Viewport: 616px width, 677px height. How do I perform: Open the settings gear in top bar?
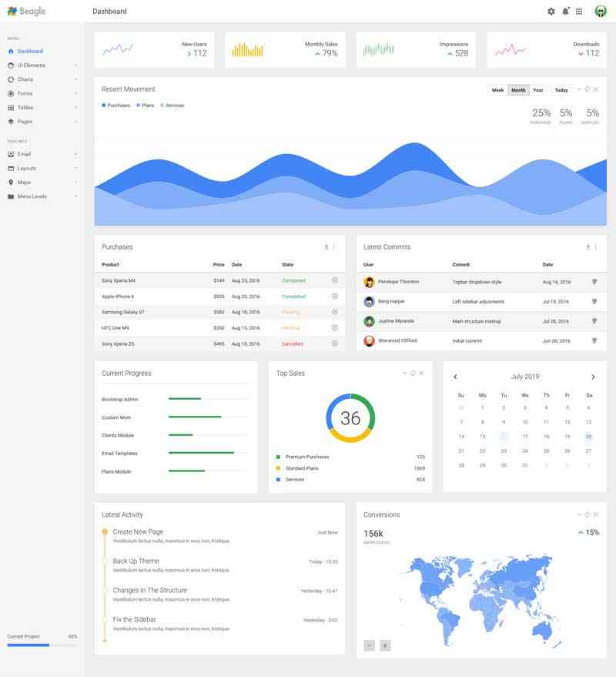pos(551,12)
